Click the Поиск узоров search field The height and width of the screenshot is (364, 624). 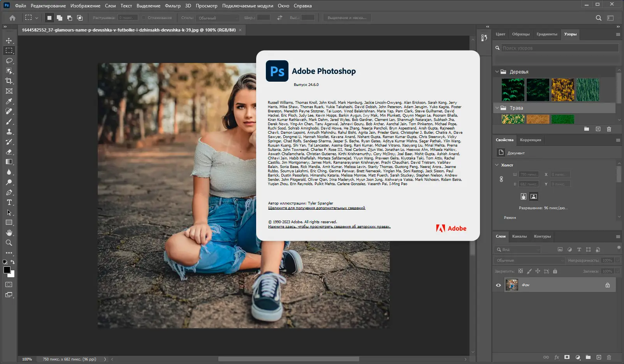559,48
